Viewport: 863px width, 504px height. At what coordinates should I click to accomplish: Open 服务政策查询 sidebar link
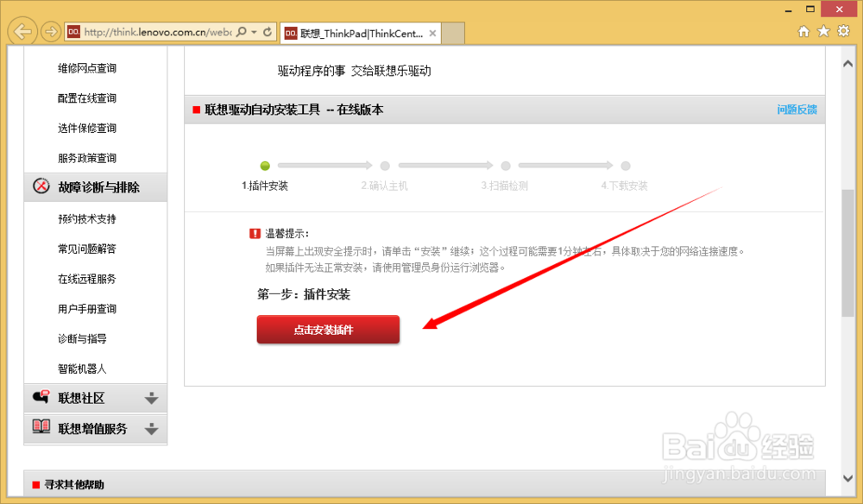point(87,159)
